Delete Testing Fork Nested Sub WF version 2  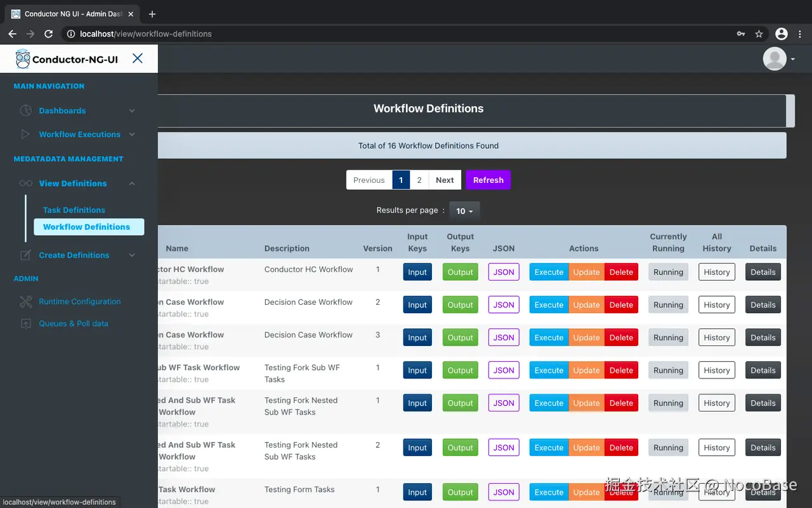(x=621, y=448)
